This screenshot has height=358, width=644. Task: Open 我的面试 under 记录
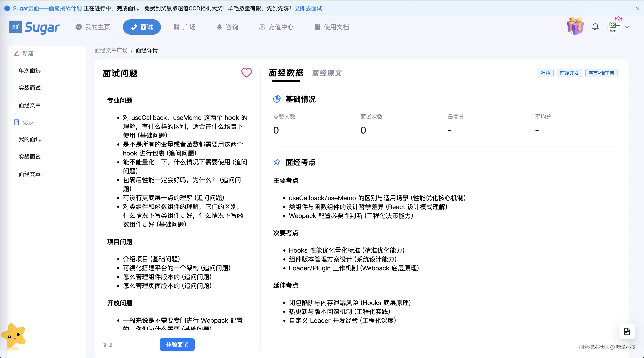point(29,139)
